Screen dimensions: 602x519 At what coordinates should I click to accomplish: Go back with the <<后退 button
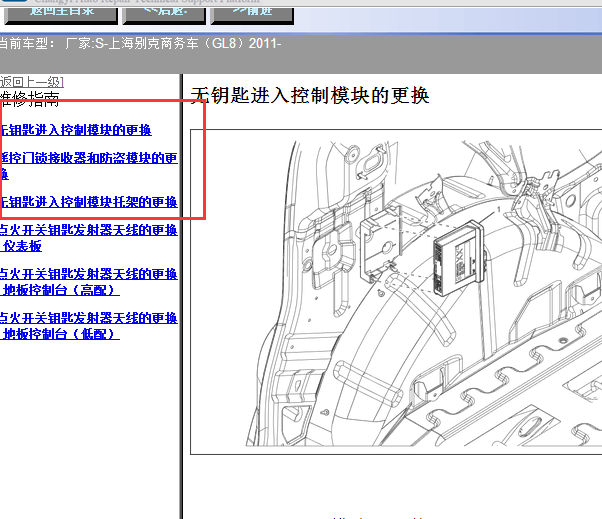click(x=164, y=15)
